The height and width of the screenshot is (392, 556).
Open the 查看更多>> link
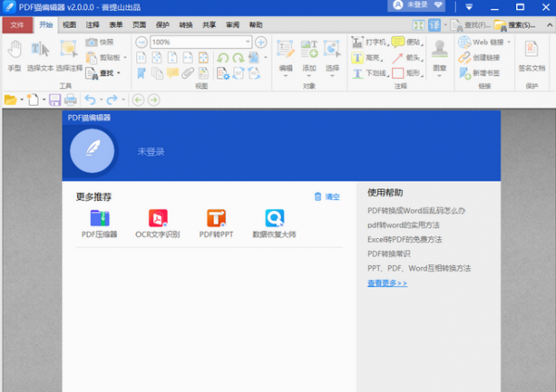click(x=387, y=283)
